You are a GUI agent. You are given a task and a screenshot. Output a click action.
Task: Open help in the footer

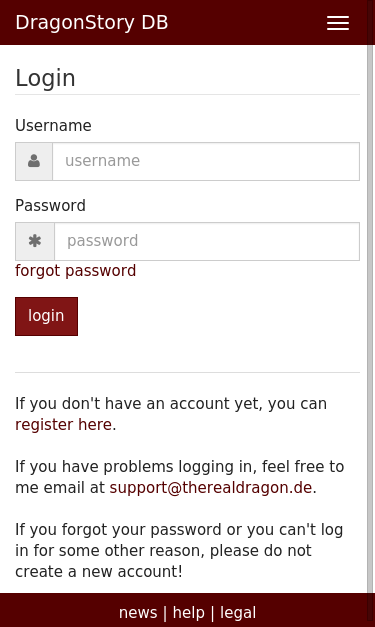[x=189, y=613]
